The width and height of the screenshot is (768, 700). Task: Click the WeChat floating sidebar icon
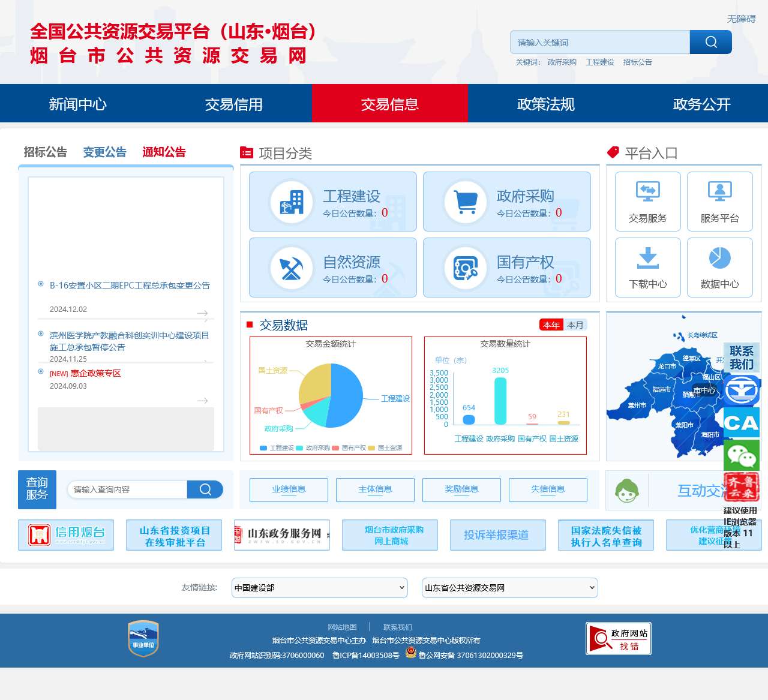pos(741,456)
